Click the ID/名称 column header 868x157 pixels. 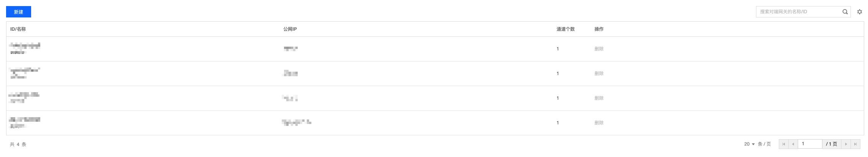coord(18,29)
